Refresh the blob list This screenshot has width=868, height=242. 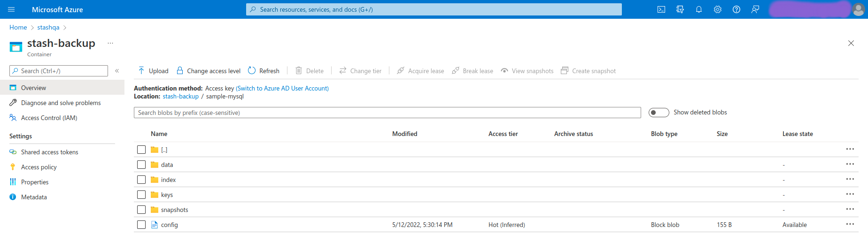263,71
